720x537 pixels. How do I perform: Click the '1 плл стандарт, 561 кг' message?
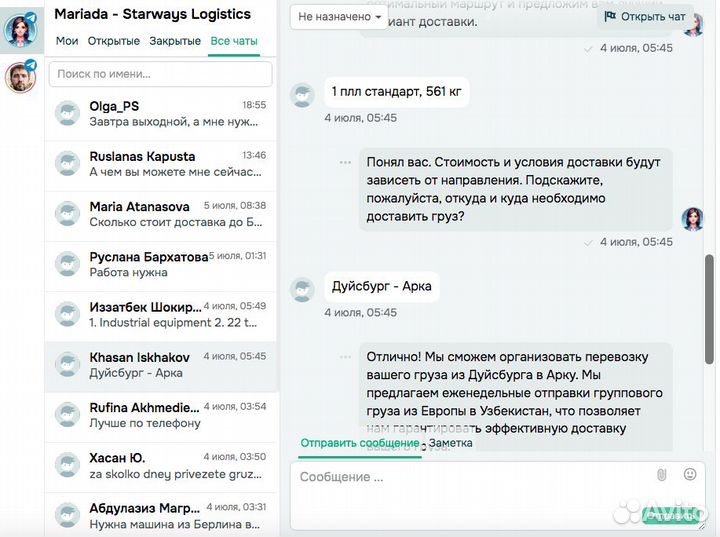click(x=396, y=92)
